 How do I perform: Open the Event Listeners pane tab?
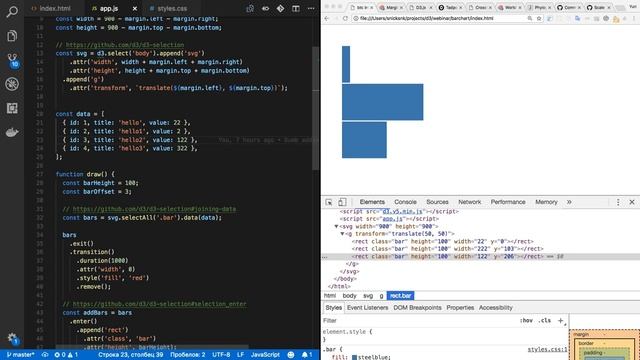tap(367, 308)
